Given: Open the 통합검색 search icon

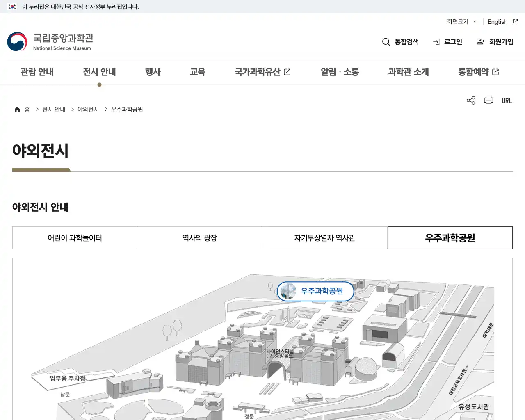Looking at the screenshot, I should coord(386,41).
